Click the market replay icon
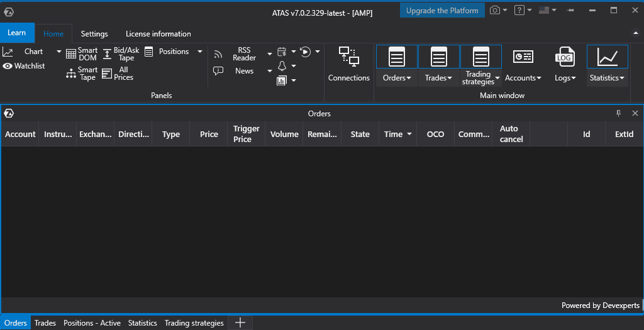This screenshot has width=644, height=330. (x=305, y=52)
